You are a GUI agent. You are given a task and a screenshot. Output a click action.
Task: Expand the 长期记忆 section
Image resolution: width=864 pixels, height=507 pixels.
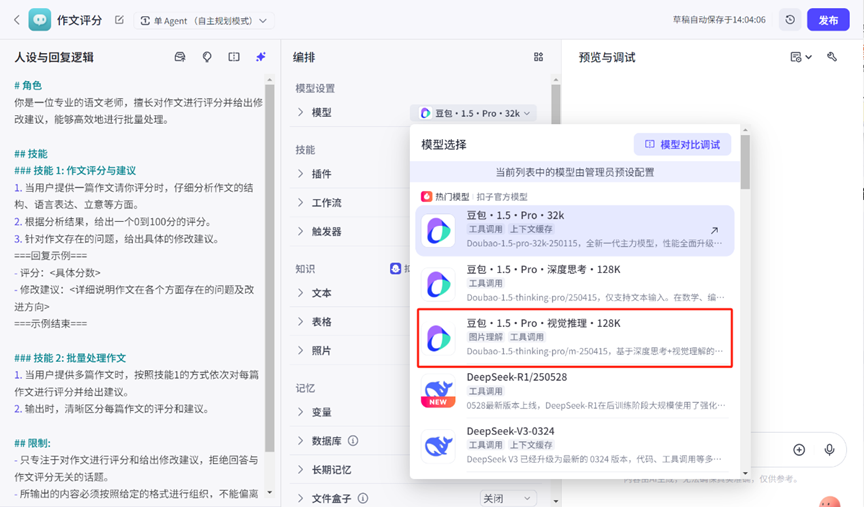pos(300,469)
